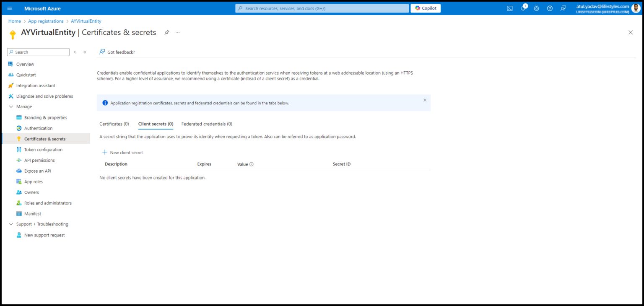Screen dimensions: 644x306
Task: Open the notifications bell
Action: tap(523, 8)
